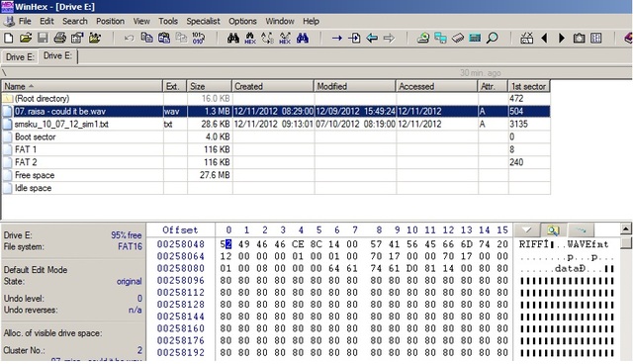Select the Boot sector entry
The image size is (633, 364).
coord(276,136)
